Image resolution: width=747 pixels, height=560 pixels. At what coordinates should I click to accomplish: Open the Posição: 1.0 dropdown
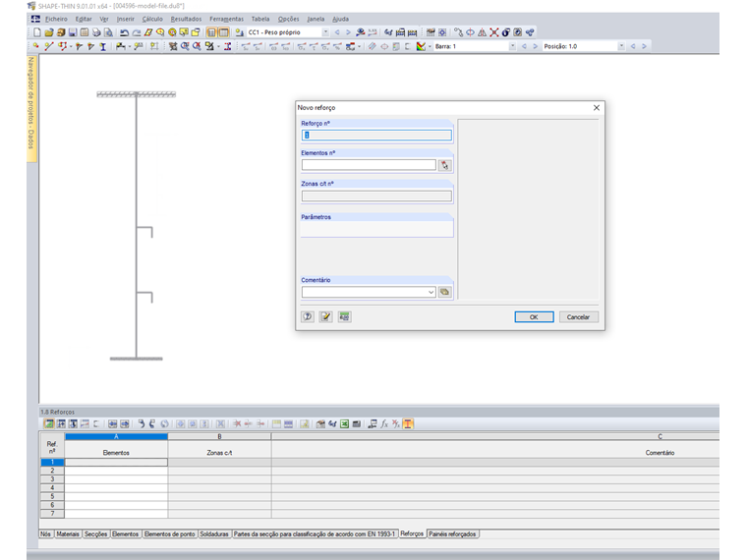coord(621,46)
